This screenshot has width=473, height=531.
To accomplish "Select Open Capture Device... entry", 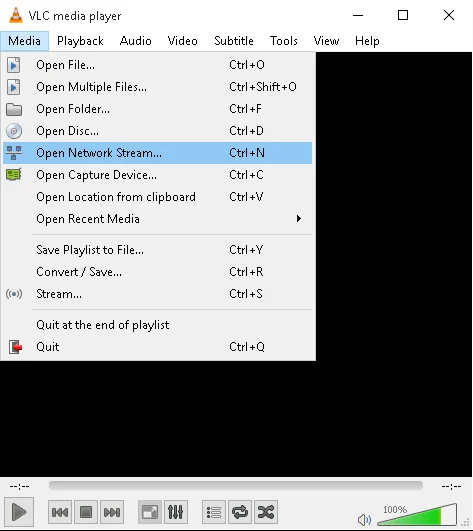I will [x=157, y=175].
